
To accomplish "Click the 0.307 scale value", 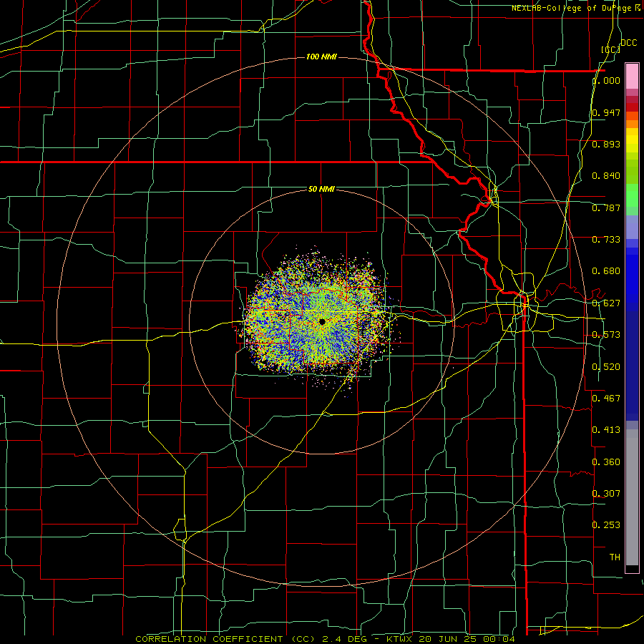I will 606,493.
